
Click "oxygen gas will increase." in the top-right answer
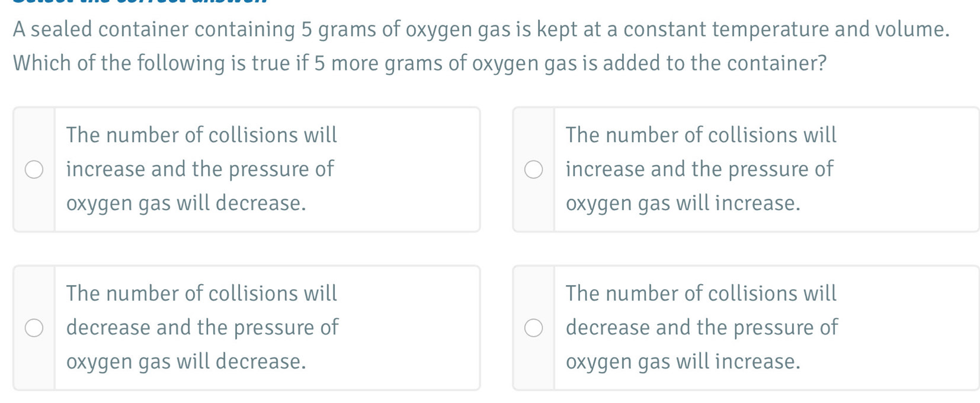point(683,204)
